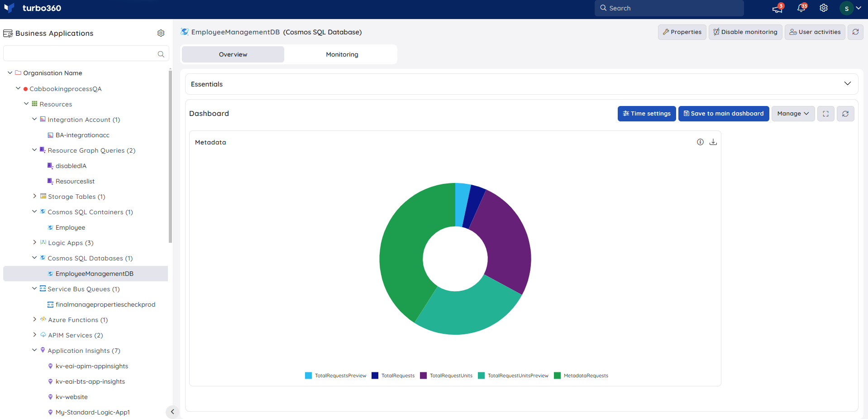Viewport: 868px width, 419px height.
Task: Click the Logic Apps icon
Action: pyautogui.click(x=43, y=242)
